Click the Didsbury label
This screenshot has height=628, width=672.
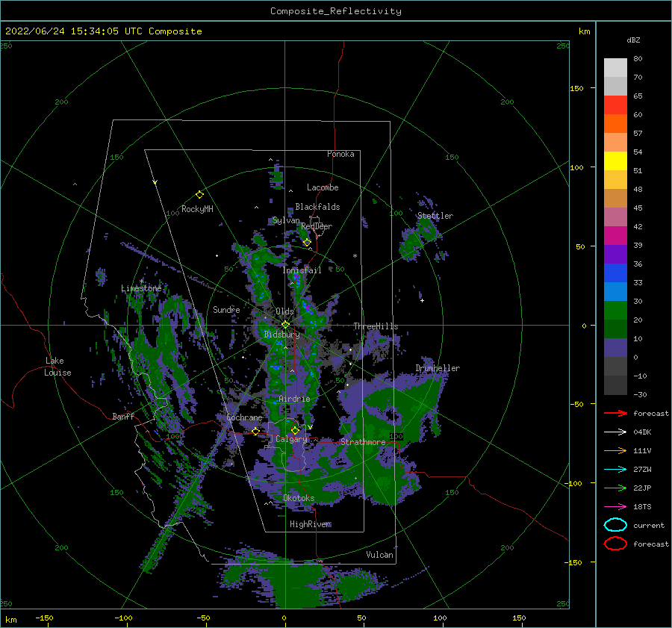(281, 335)
